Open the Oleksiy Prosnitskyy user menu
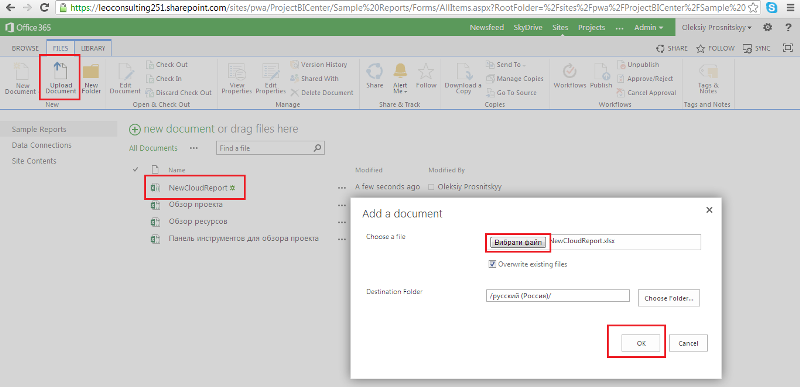800x387 pixels. 716,28
